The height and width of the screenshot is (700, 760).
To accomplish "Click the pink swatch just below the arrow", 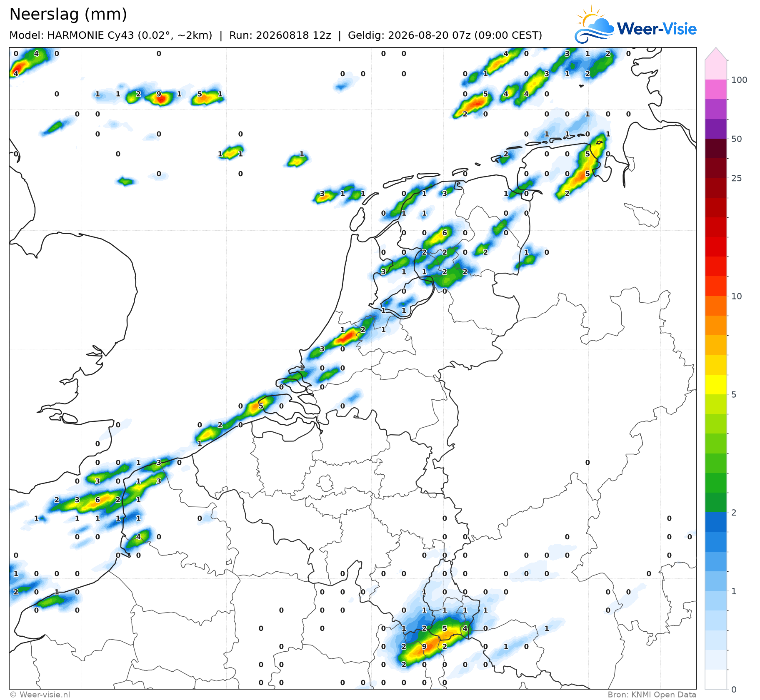I will point(716,70).
